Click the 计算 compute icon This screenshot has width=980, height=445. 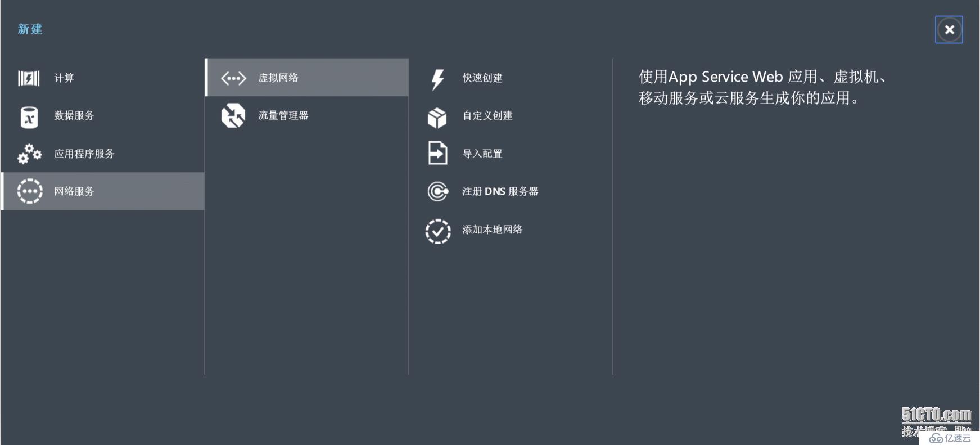point(29,78)
